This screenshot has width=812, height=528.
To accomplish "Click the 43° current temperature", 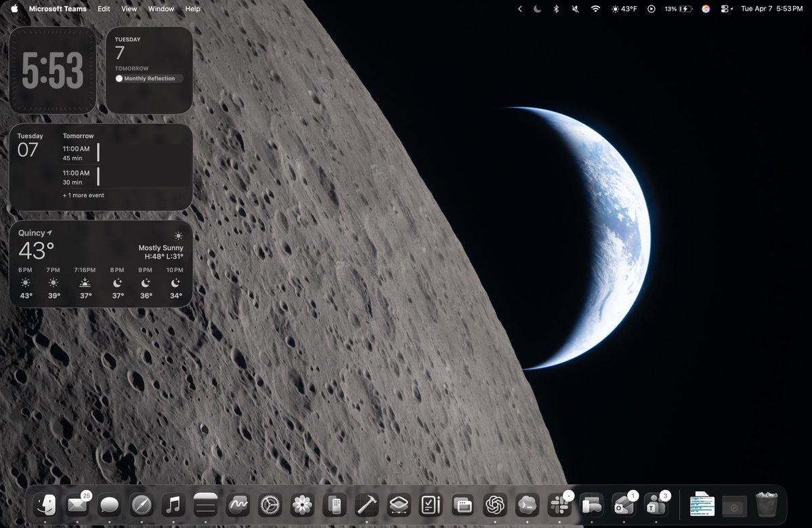I will (37, 251).
